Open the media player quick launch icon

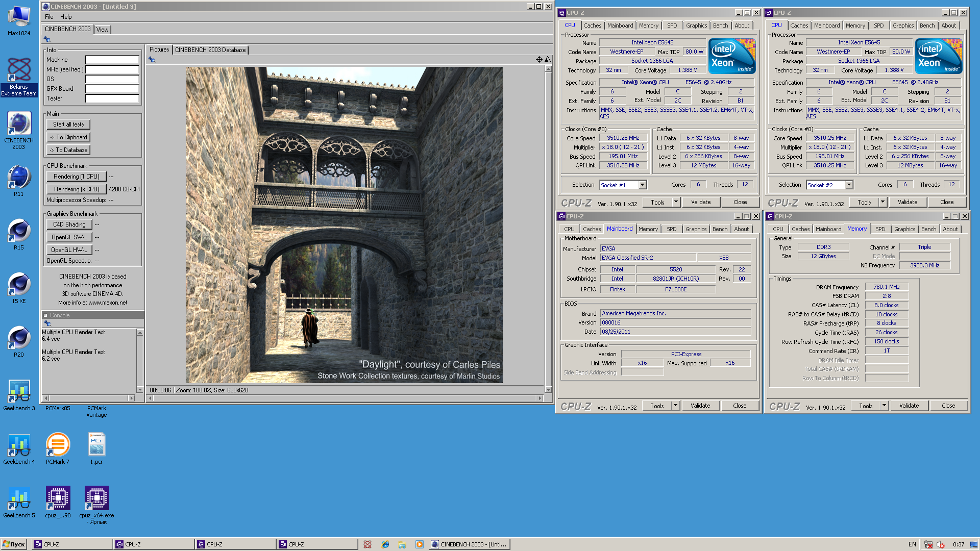click(419, 544)
